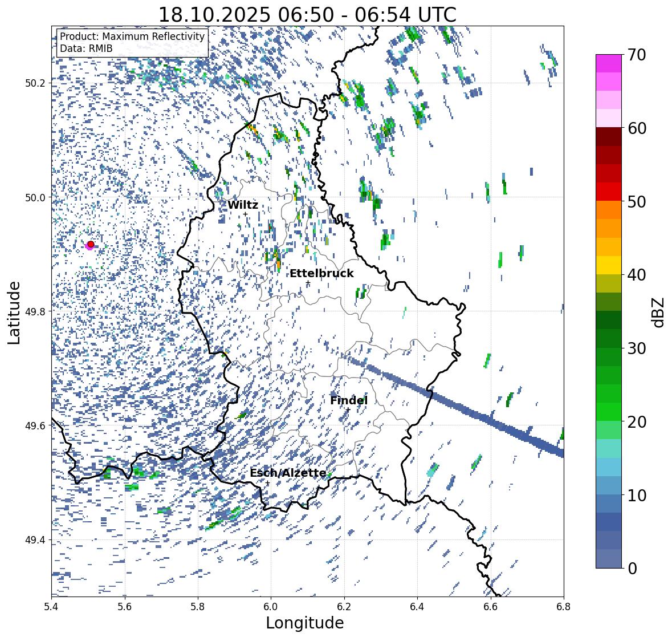This screenshot has width=672, height=637.
Task: Click the 6.2 longitude tick label
Action: tap(344, 607)
